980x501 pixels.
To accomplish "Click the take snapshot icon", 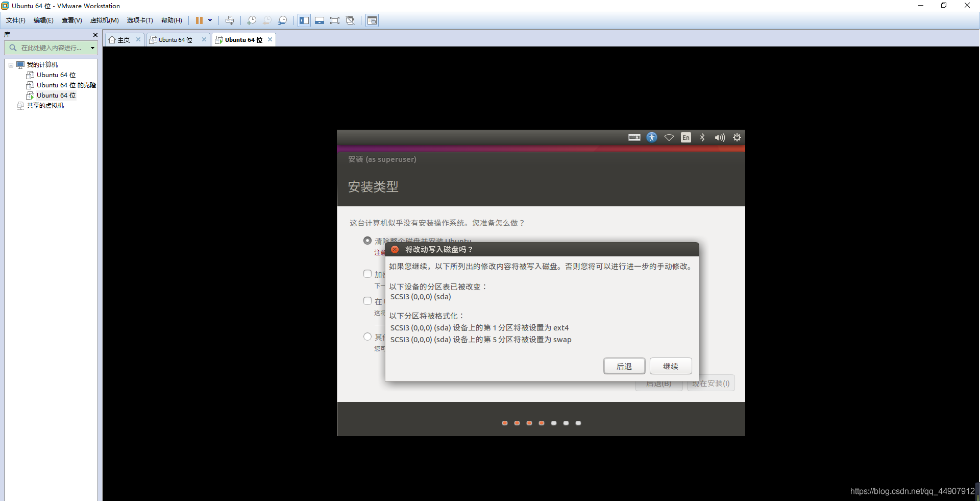I will tap(252, 20).
